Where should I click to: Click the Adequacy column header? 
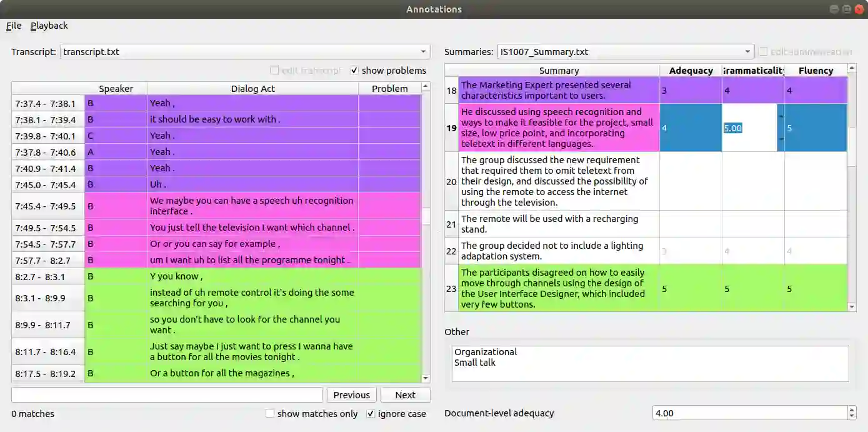tap(691, 71)
